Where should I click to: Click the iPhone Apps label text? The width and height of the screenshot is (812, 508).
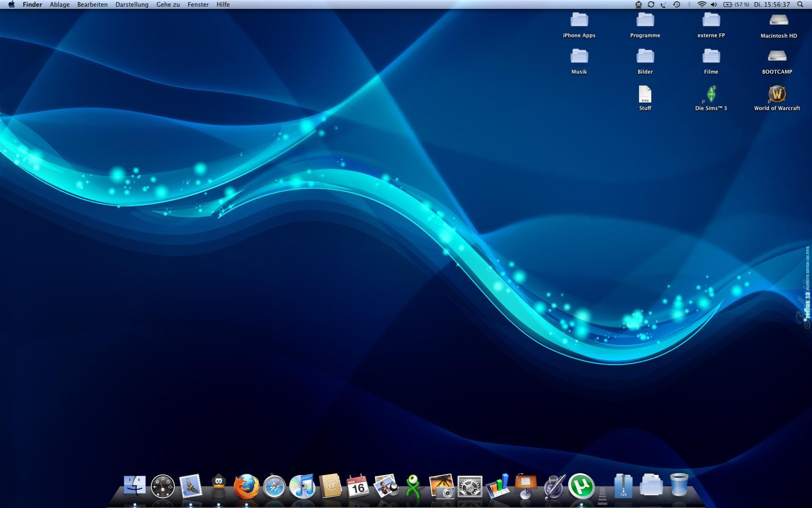tap(579, 36)
